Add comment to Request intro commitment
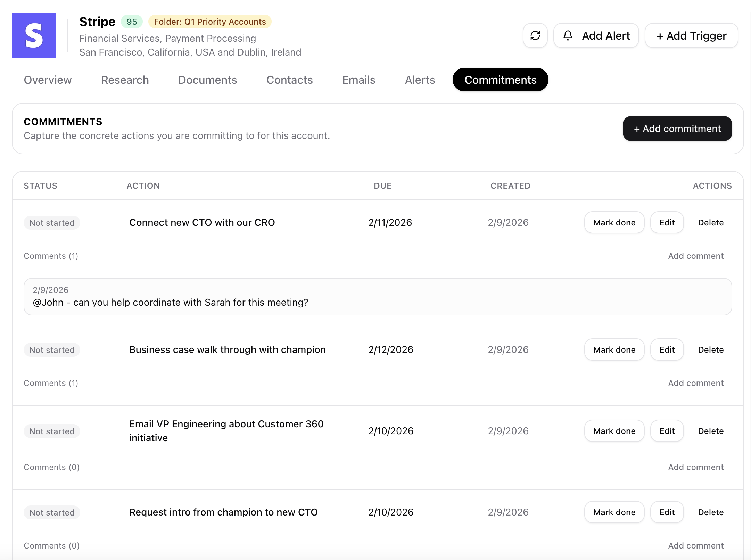Screen dimensions: 751x560 695,545
